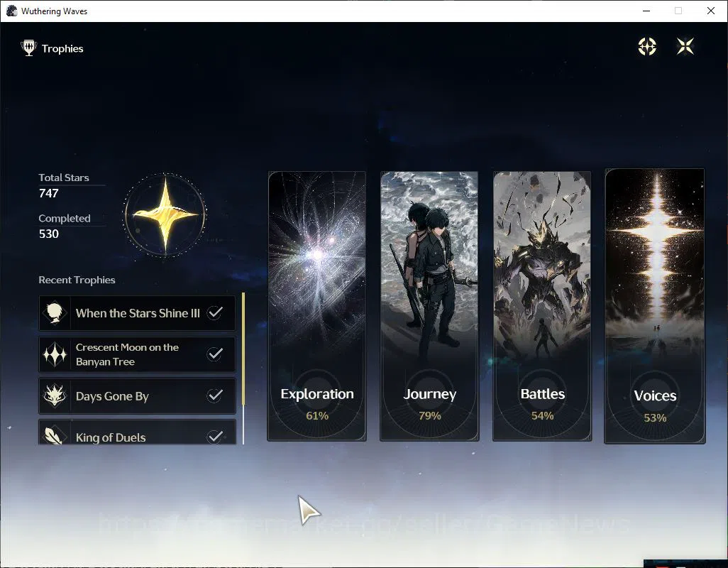Close the Trophies screen with the star X icon

tap(685, 46)
